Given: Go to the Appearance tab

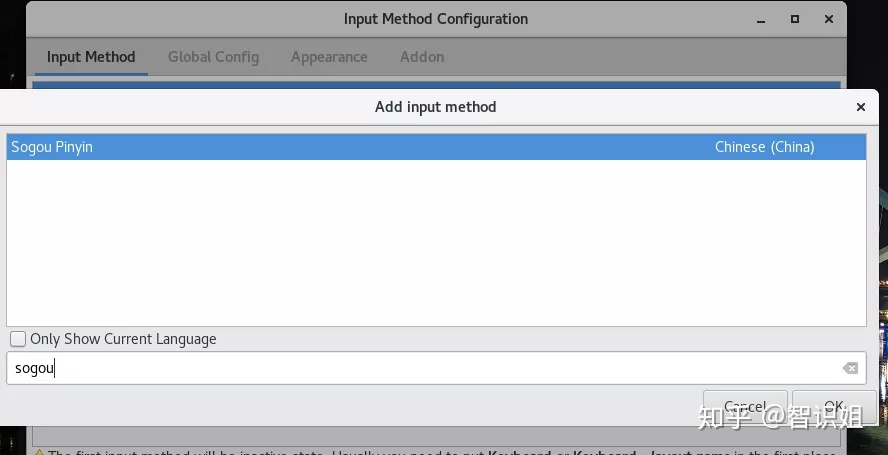Looking at the screenshot, I should coord(329,57).
